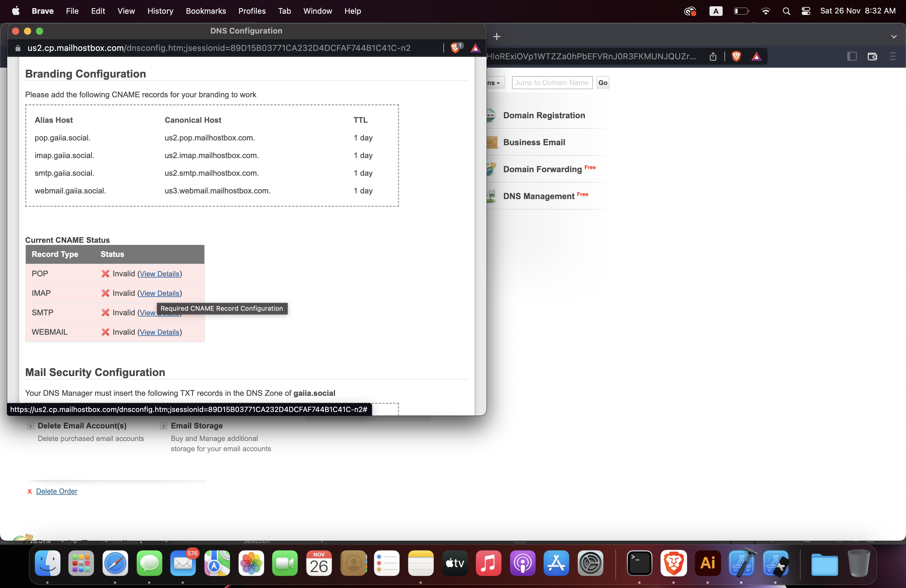The height and width of the screenshot is (588, 906).
Task: Click the DNS Configuration window address bar
Action: [219, 48]
